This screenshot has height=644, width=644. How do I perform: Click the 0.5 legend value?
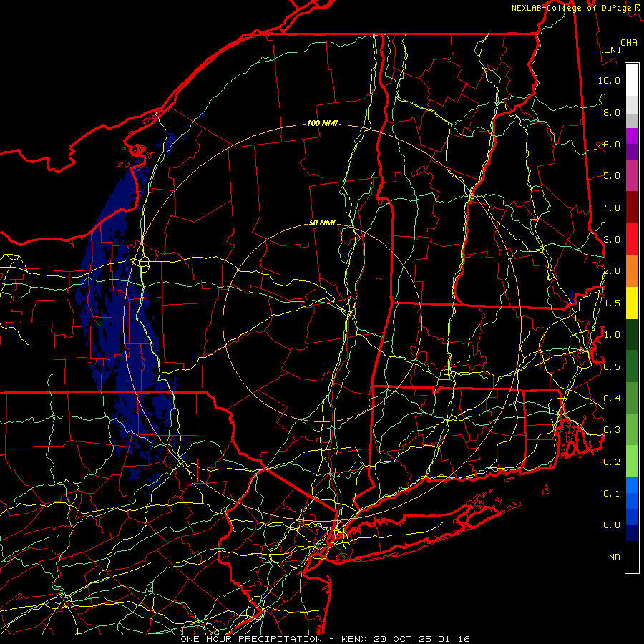(612, 367)
